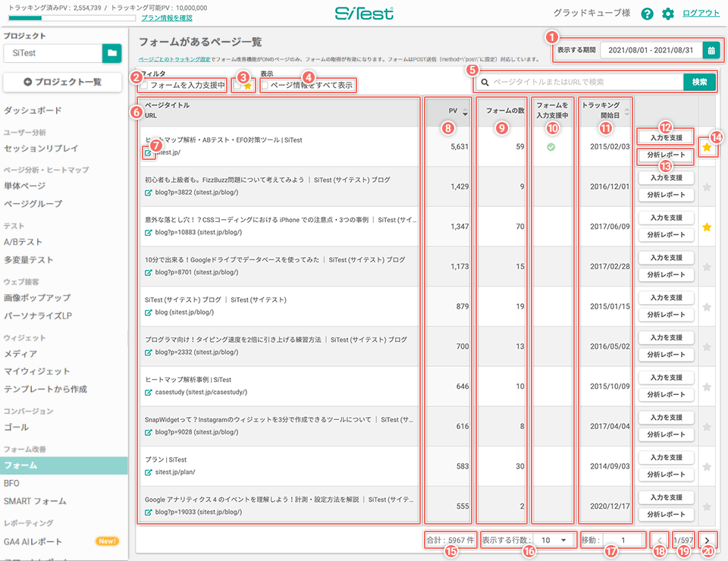
Task: Click the プラン情報を確認 link
Action: (x=167, y=18)
